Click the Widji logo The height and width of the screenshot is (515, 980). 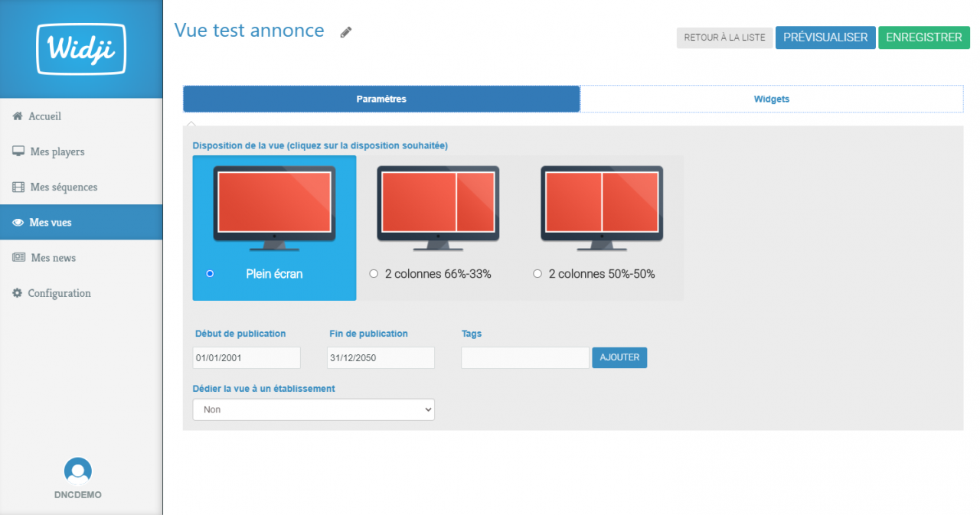coord(81,49)
